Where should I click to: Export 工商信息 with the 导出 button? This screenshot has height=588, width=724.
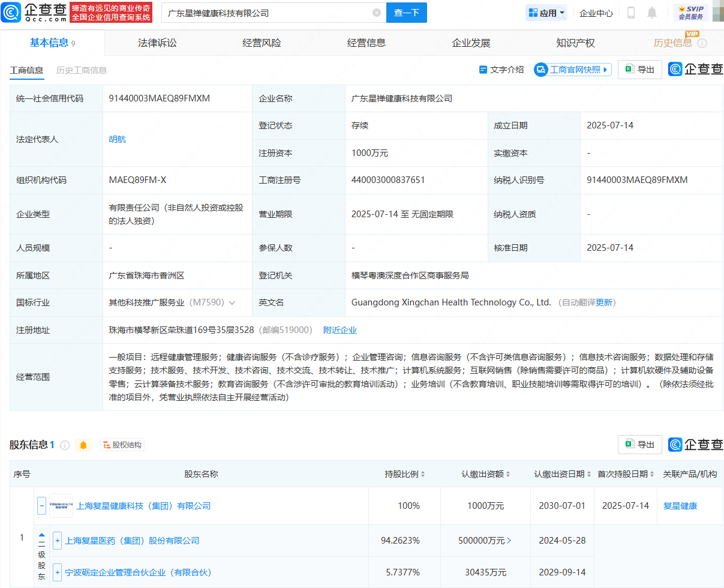[x=640, y=70]
